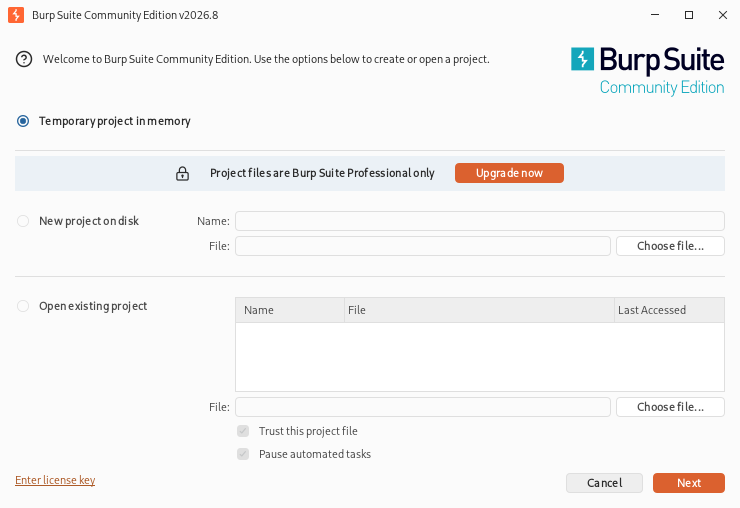
Task: Click the Upgrade now button
Action: 509,173
